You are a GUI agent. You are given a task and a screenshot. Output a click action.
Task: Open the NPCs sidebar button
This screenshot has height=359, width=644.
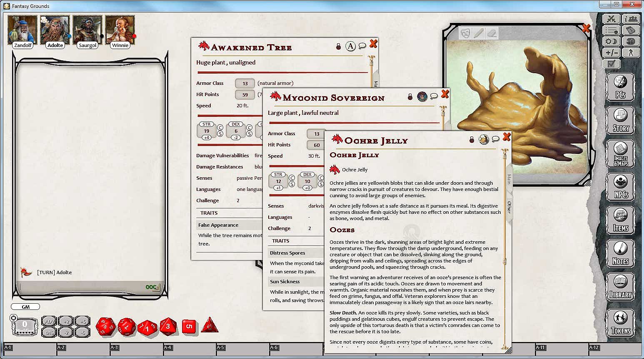point(621,187)
